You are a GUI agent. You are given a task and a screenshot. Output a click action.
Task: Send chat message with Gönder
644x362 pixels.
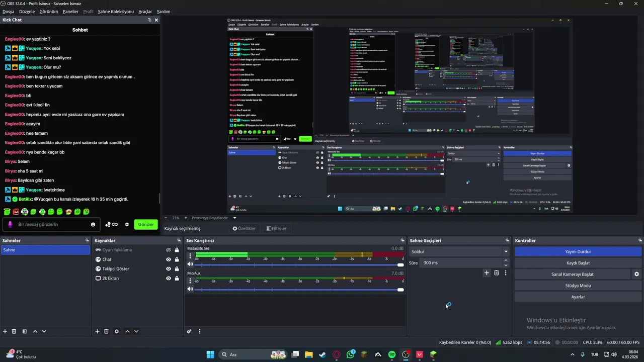(146, 225)
